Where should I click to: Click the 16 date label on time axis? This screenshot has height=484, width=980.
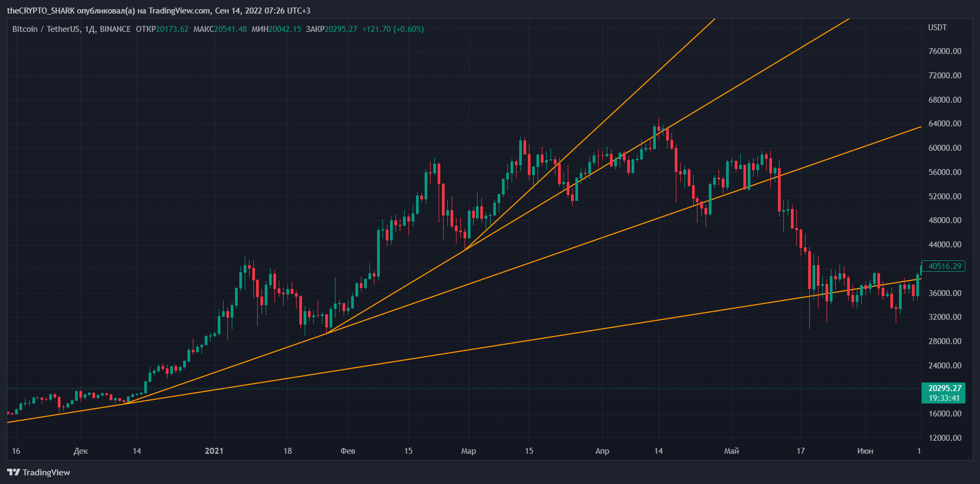[16, 451]
